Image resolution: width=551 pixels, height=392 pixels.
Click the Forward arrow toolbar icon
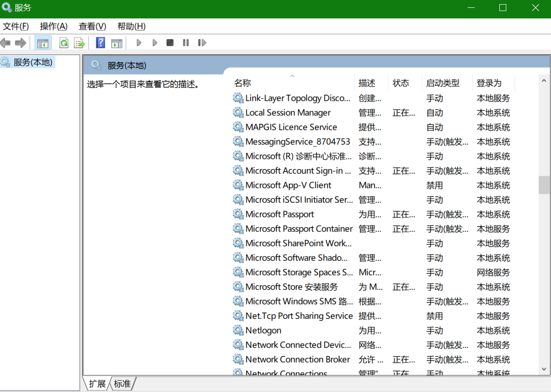(21, 43)
